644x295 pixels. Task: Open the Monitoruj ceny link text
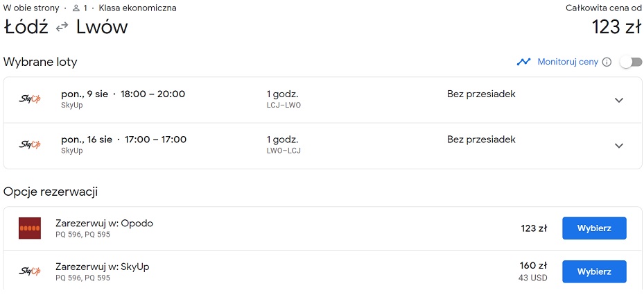[x=568, y=62]
